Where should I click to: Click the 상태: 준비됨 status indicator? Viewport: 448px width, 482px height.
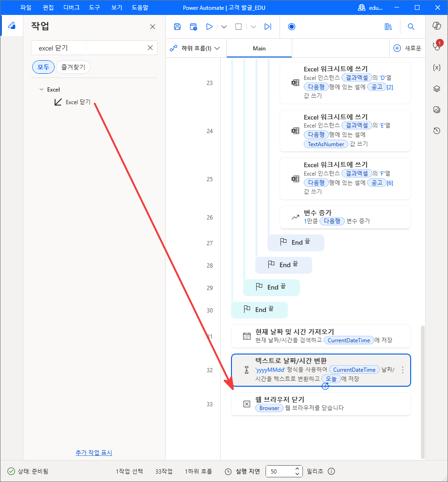click(28, 471)
